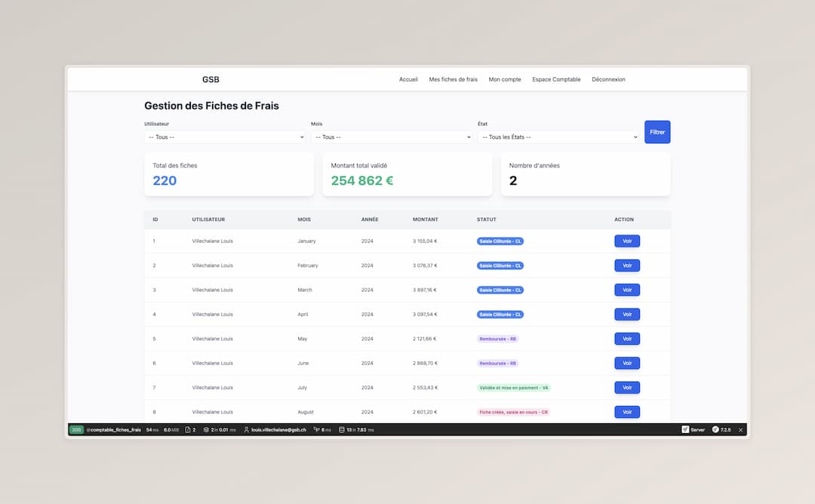
Task: Open the État filter dropdown
Action: click(558, 137)
